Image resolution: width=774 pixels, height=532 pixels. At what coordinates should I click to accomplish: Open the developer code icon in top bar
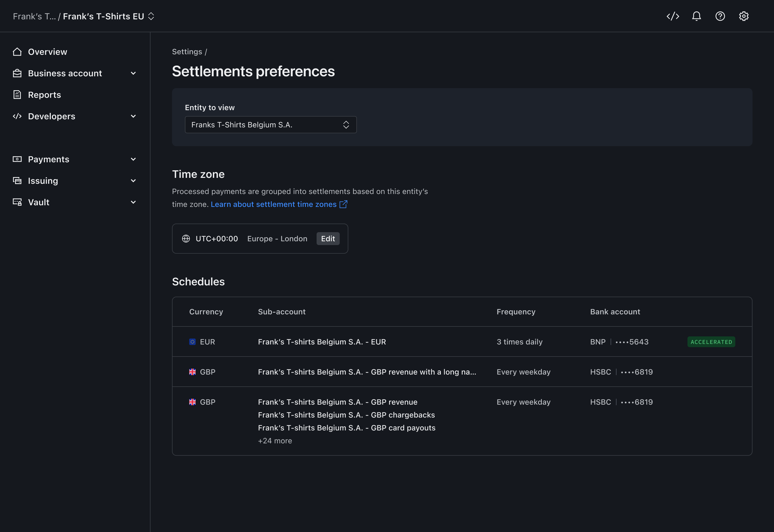(673, 16)
